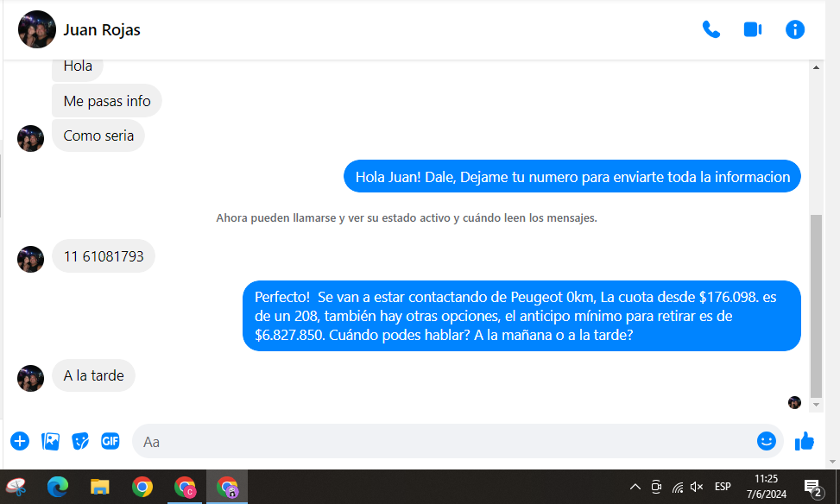
Task: Click Juan's avatar in the chat header
Action: click(x=37, y=30)
